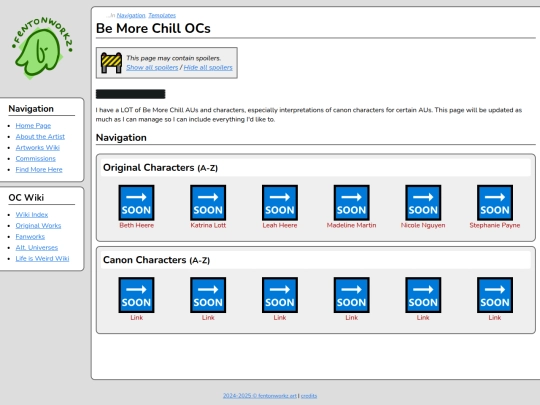Click the credits footer link
The width and height of the screenshot is (540, 405).
click(309, 396)
